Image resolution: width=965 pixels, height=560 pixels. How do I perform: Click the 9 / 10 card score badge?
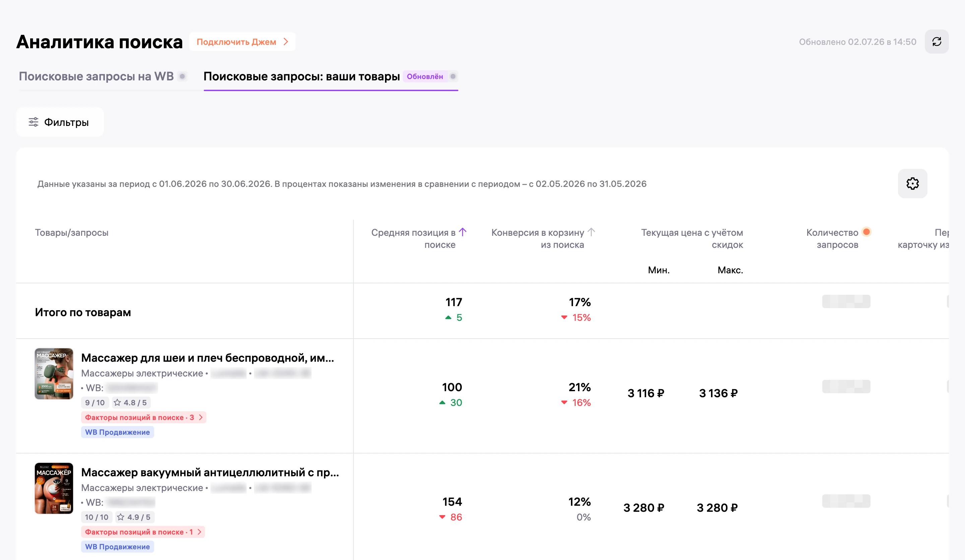point(95,403)
